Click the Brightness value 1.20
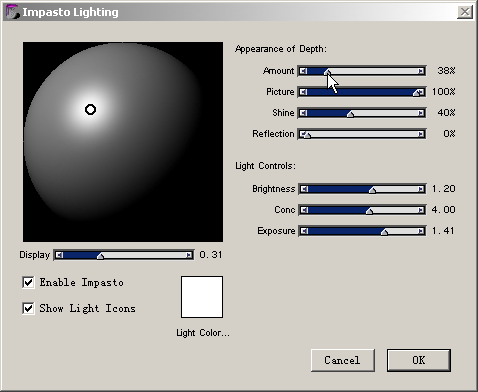Viewport: 478px width, 392px height. click(444, 189)
